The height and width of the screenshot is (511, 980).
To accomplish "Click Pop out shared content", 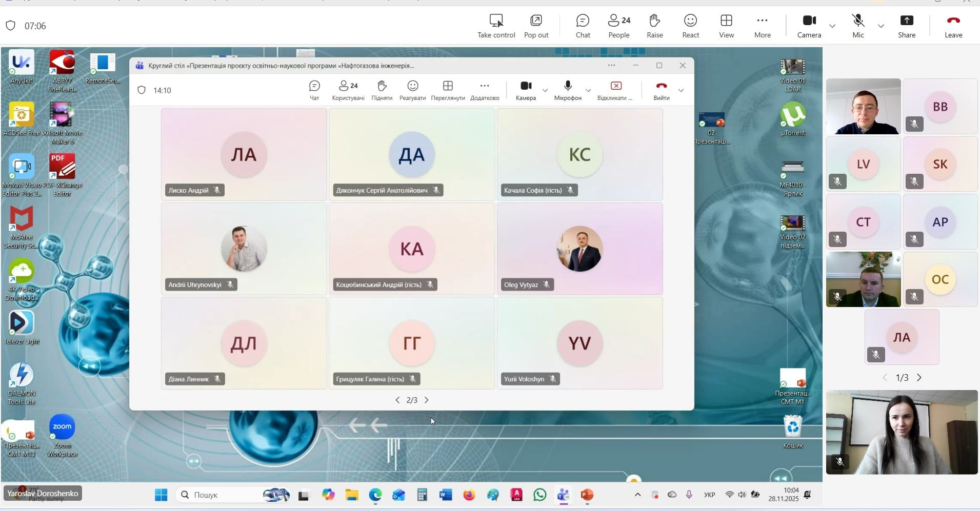I will tap(536, 26).
